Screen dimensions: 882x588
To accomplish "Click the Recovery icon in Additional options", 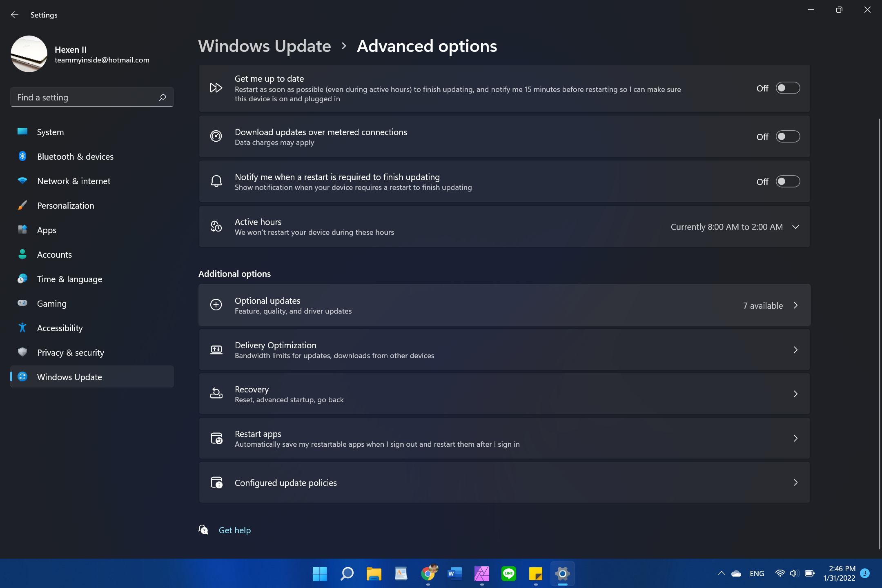I will [216, 394].
